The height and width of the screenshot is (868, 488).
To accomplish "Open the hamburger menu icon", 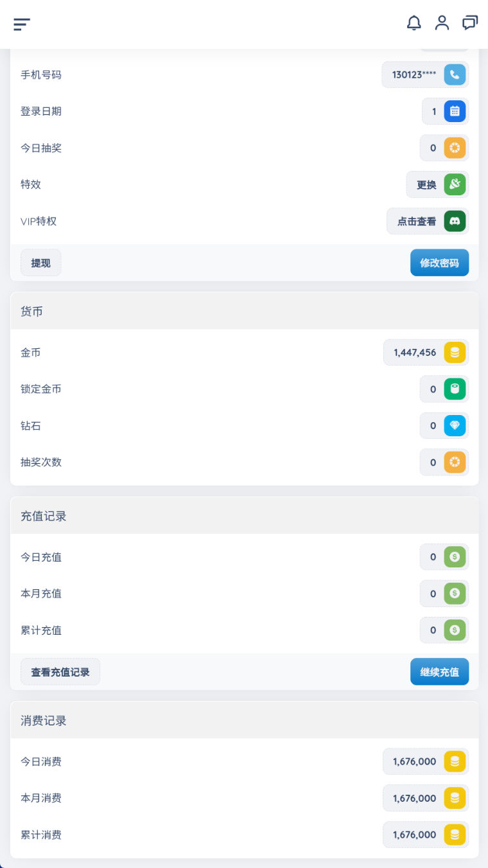I will pyautogui.click(x=22, y=24).
